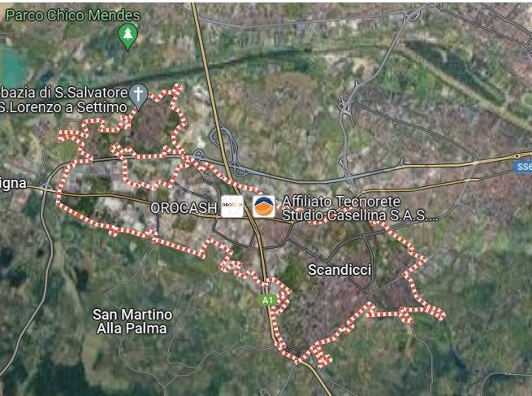532x396 pixels.
Task: Open Affiliato Tecnorete Studio Casellina label
Action: [360, 208]
